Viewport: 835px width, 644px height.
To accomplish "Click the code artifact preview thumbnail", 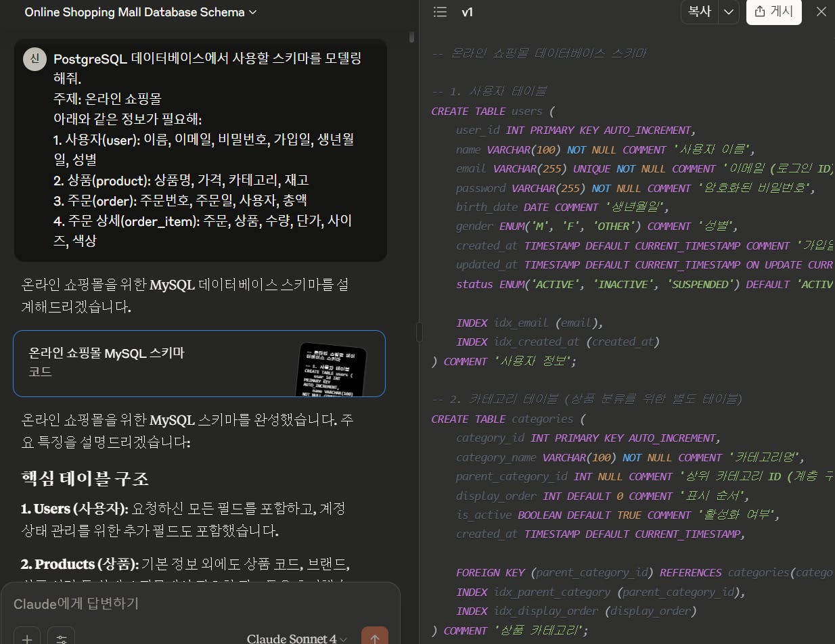I will (332, 370).
